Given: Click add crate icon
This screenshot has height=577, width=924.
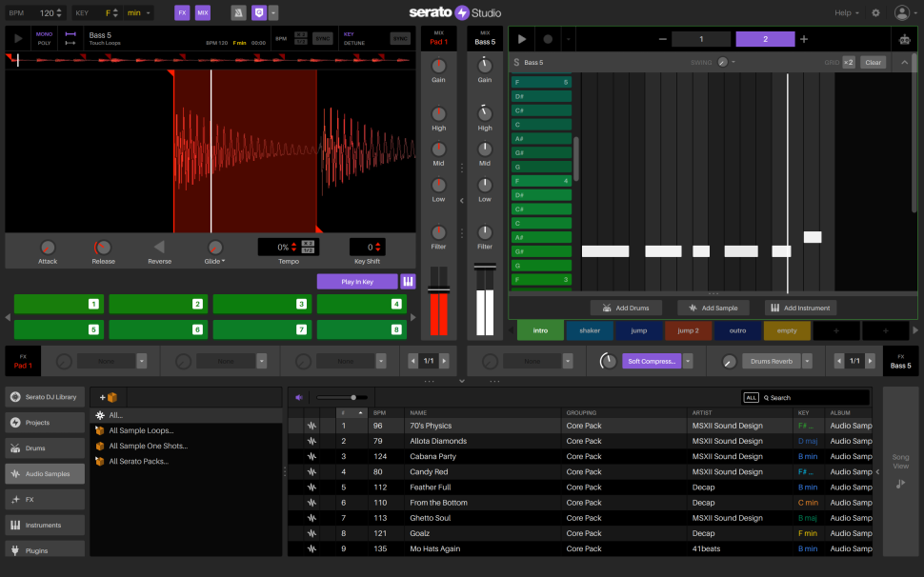Looking at the screenshot, I should pos(109,397).
